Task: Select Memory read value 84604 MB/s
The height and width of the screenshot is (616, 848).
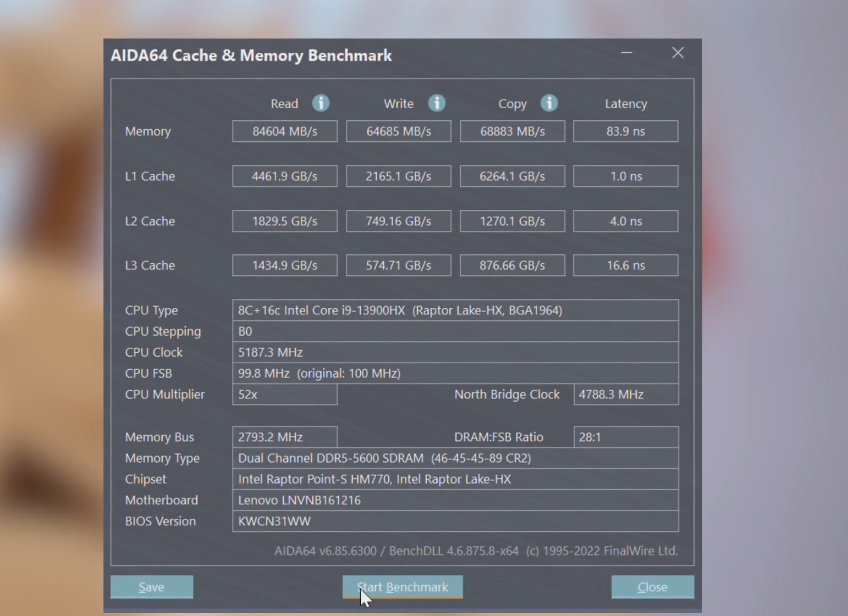Action: point(285,131)
